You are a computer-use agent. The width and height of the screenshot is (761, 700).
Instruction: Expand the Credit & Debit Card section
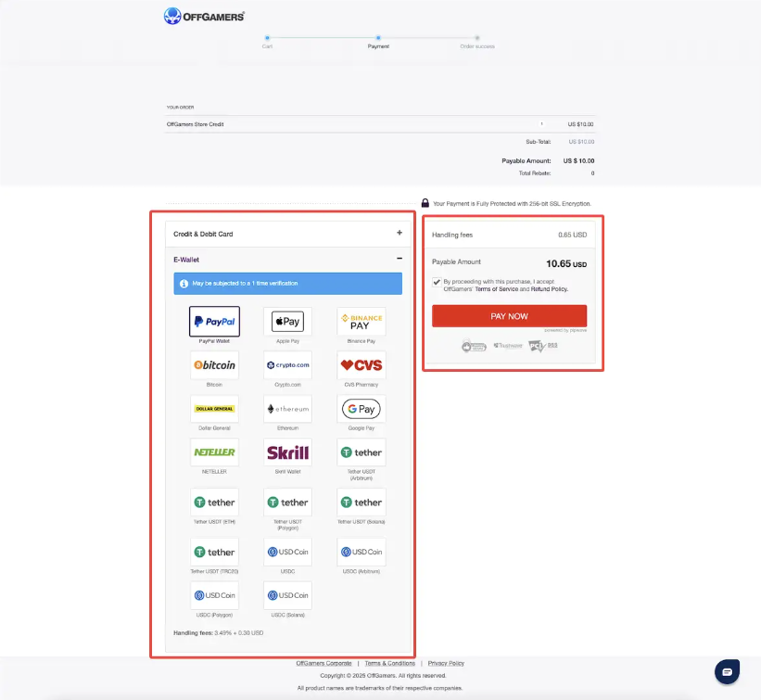point(287,234)
